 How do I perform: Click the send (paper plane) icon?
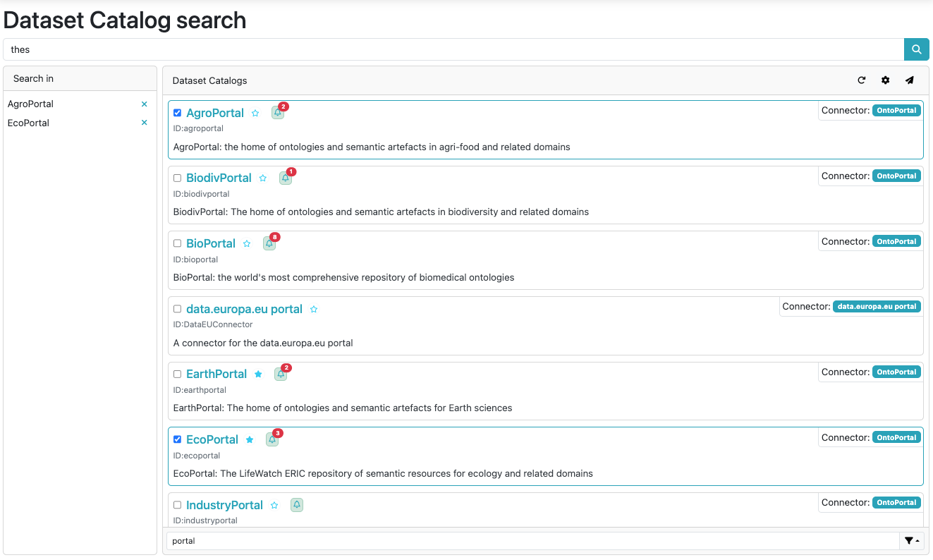point(909,80)
